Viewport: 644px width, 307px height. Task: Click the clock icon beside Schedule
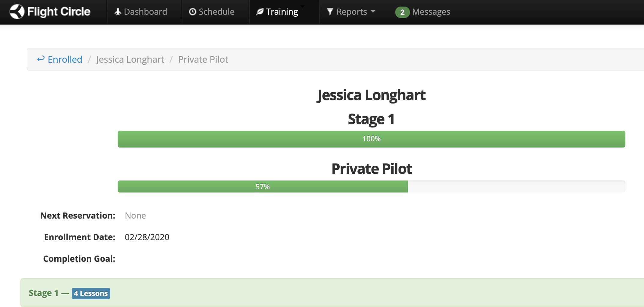[x=192, y=12]
